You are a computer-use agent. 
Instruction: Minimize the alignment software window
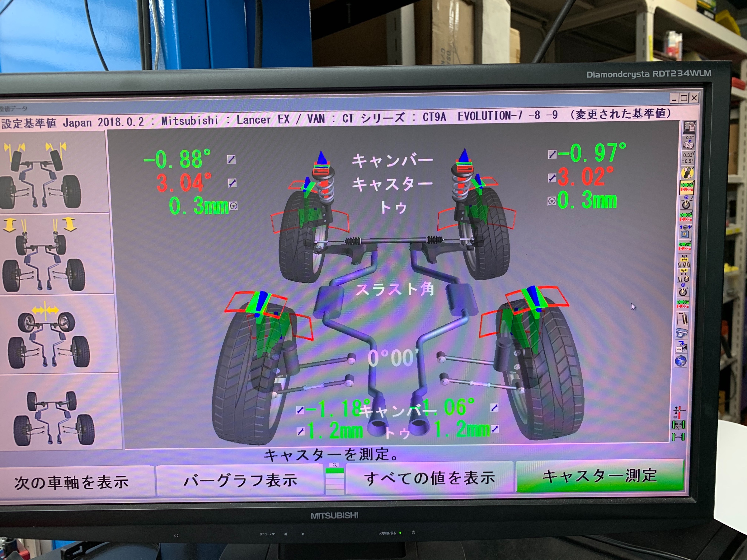[674, 99]
